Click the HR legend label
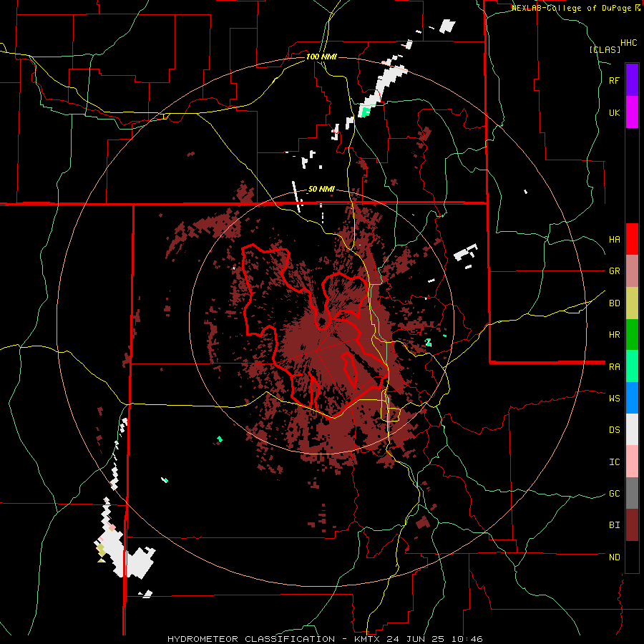The image size is (644, 644). coord(615,335)
